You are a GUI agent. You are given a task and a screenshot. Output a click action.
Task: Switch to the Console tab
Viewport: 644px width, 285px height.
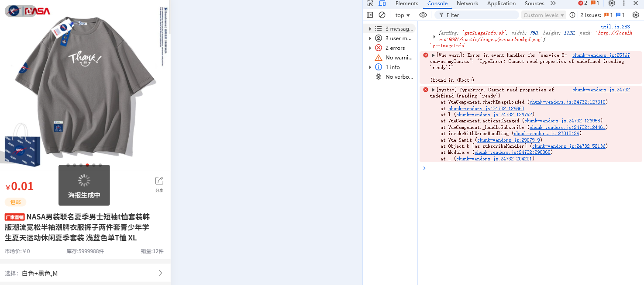click(437, 3)
